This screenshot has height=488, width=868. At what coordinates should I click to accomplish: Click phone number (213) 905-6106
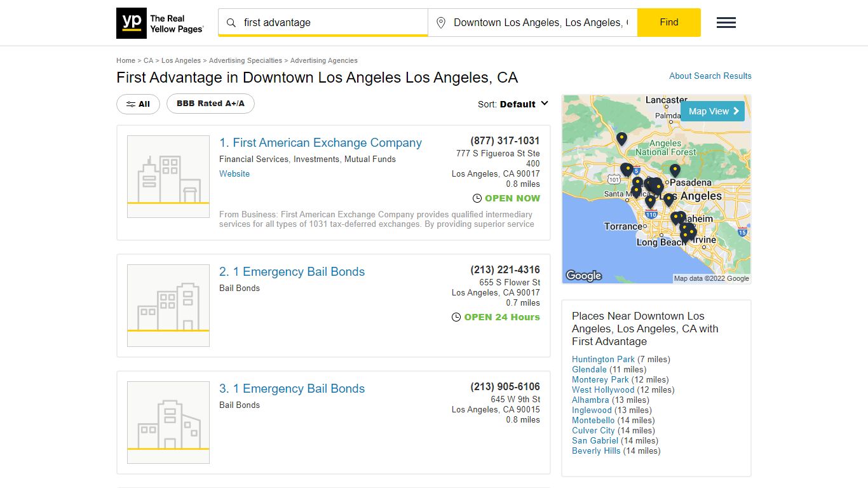[505, 387]
